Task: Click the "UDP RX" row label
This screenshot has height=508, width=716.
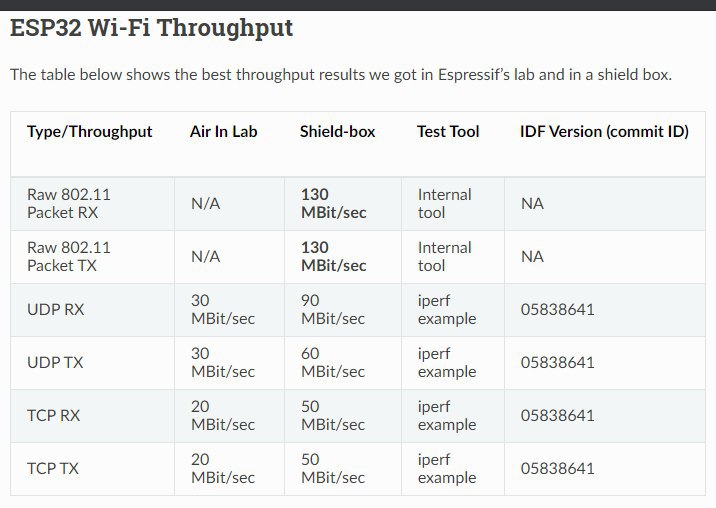Action: coord(55,309)
